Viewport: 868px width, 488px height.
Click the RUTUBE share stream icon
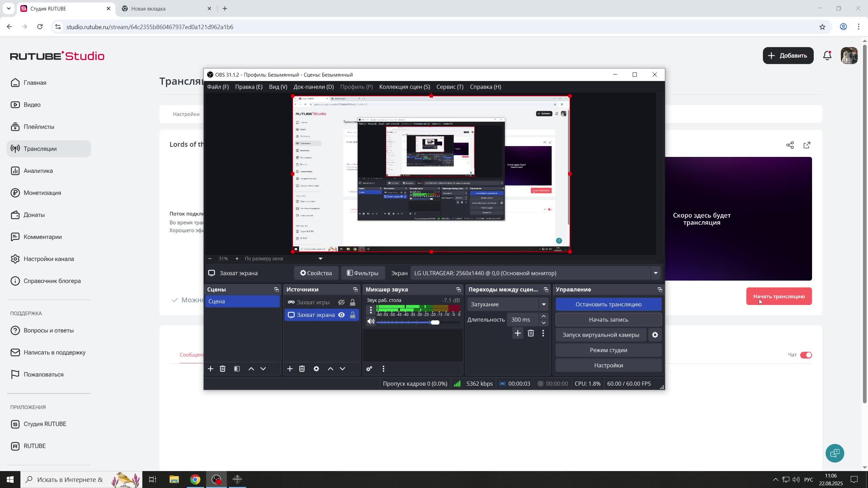pos(790,145)
